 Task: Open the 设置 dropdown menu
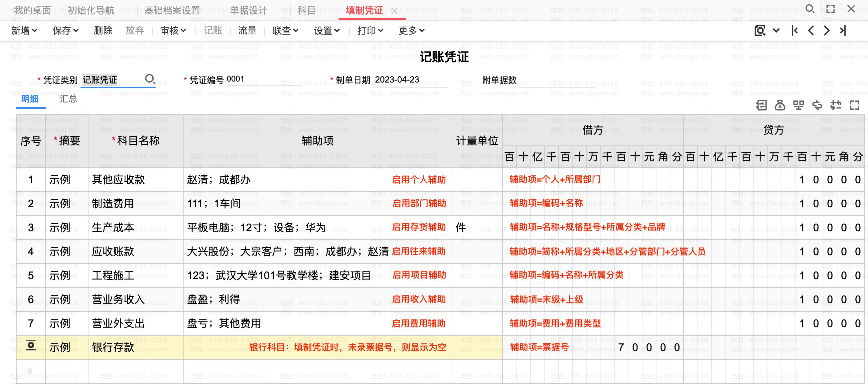(x=327, y=31)
